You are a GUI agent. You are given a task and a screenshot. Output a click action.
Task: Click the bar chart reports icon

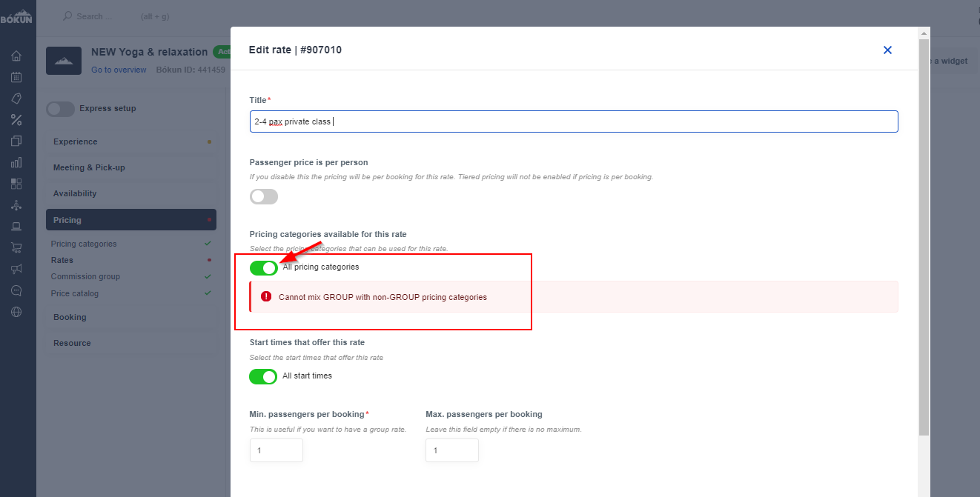tap(16, 162)
